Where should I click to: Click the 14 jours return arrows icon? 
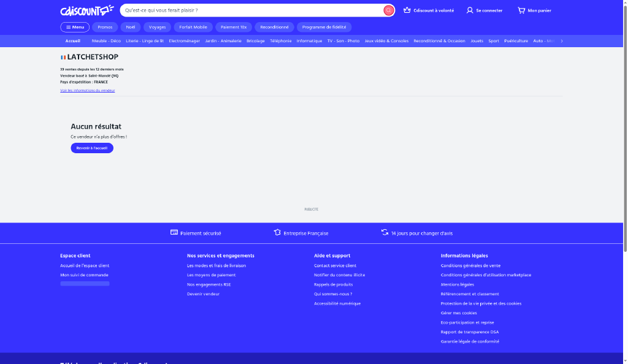(x=385, y=232)
